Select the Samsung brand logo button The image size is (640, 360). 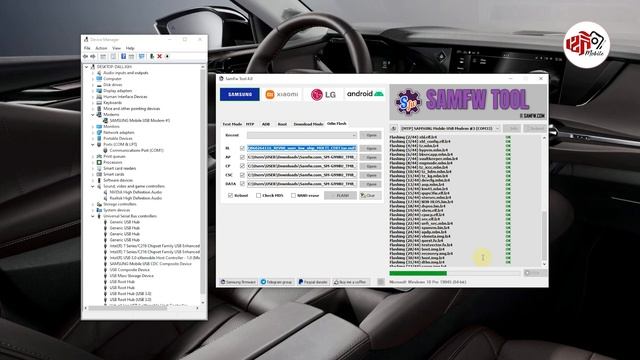240,94
